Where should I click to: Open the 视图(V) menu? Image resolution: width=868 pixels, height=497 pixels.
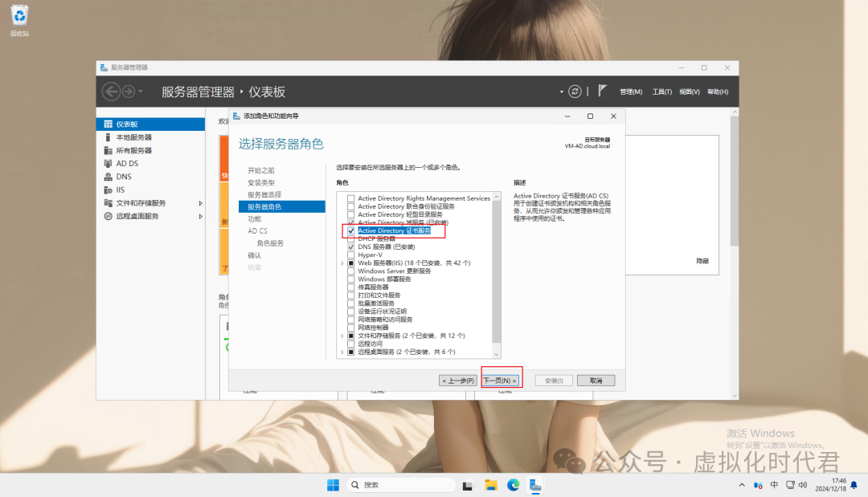pyautogui.click(x=690, y=92)
